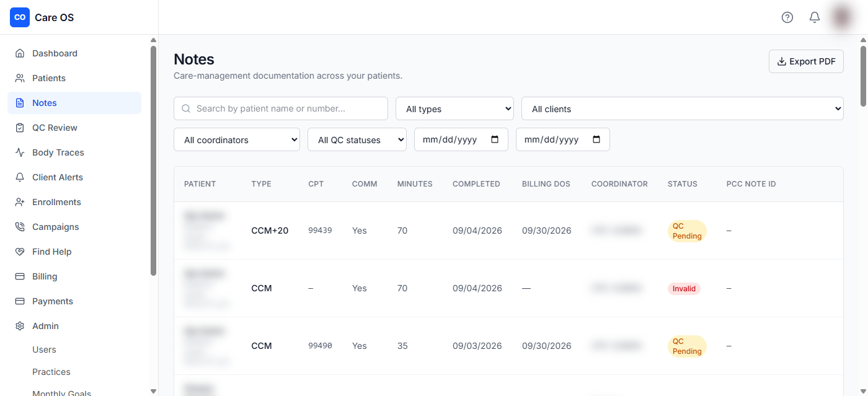Image resolution: width=868 pixels, height=396 pixels.
Task: Go to Dashboard in sidebar
Action: click(x=74, y=53)
